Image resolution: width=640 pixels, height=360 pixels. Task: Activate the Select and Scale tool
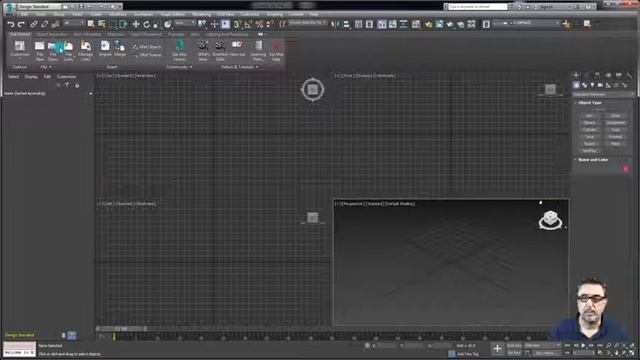tap(157, 24)
